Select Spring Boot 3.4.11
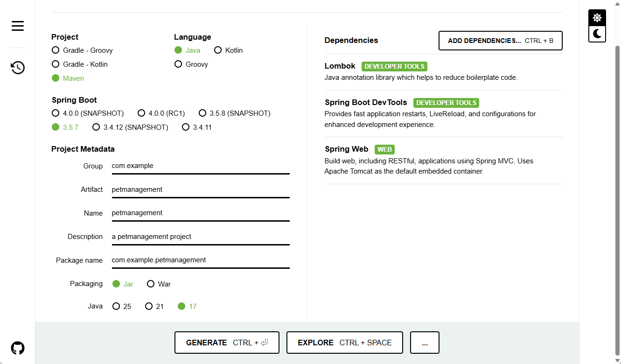621x364 pixels. pos(186,127)
